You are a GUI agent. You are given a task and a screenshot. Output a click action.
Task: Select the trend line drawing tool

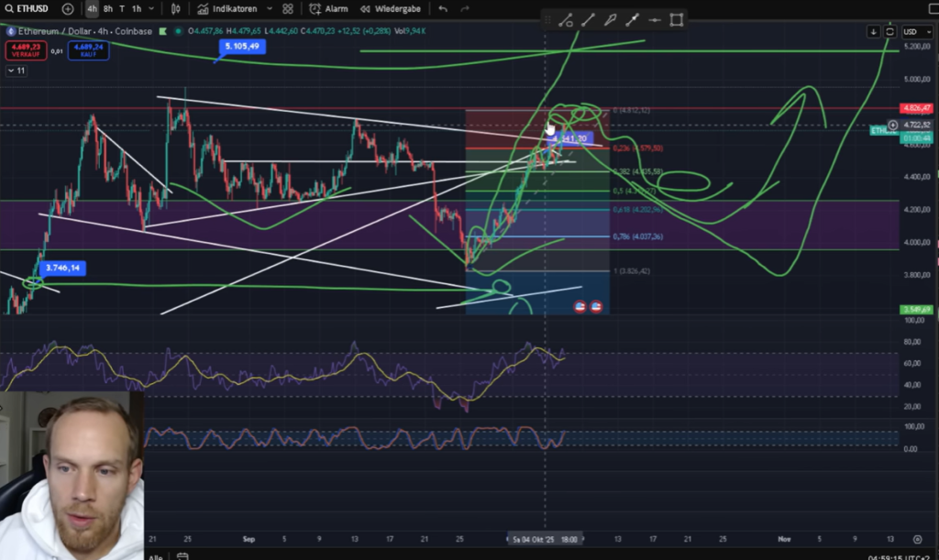(x=588, y=19)
